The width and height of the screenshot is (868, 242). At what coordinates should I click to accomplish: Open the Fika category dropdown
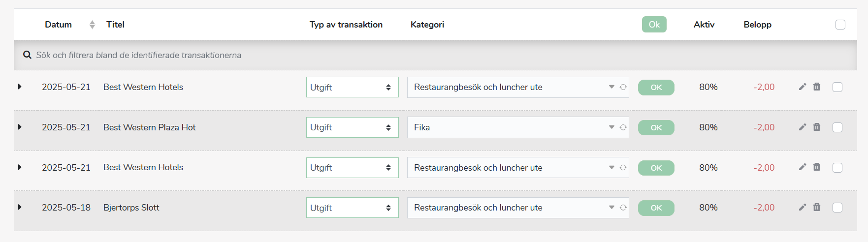tap(518, 127)
